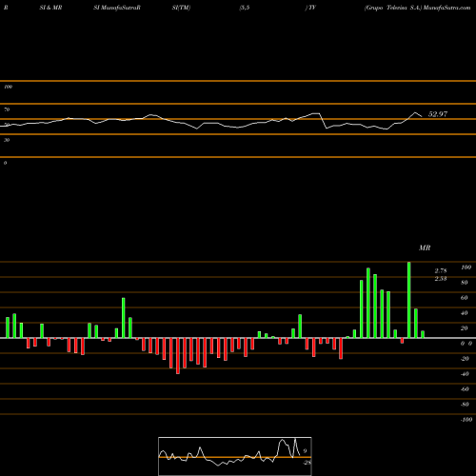This screenshot has width=476, height=476.
Task: Click the 'SI & MR' header text
Action: click(x=50, y=8)
